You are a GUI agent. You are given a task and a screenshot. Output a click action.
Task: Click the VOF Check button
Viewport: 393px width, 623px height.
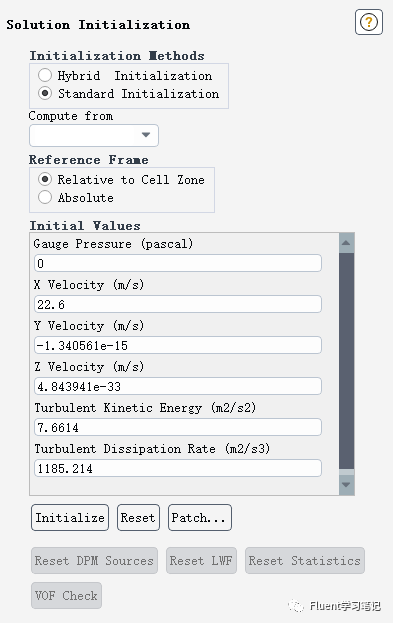click(x=66, y=596)
